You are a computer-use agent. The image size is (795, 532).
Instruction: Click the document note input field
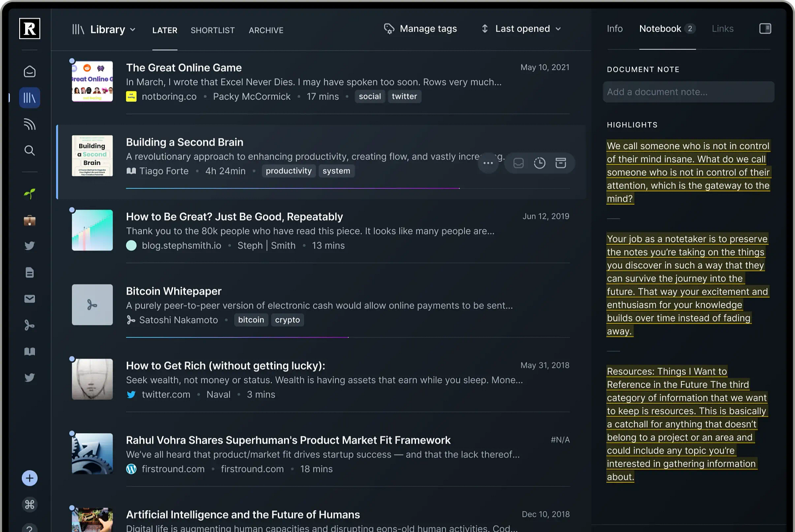click(x=688, y=92)
